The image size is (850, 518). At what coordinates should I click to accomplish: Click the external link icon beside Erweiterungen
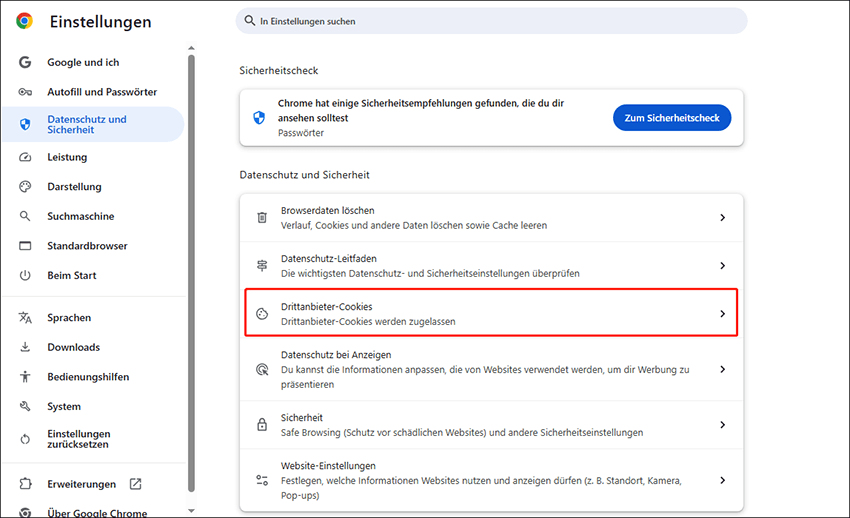click(x=136, y=484)
